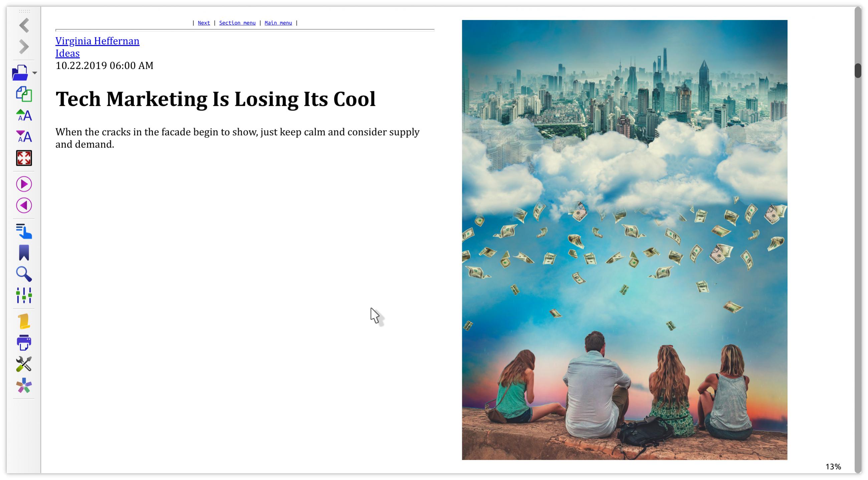Expand the open-ebook dropdown arrow
Screen dimensions: 868x480
point(35,73)
